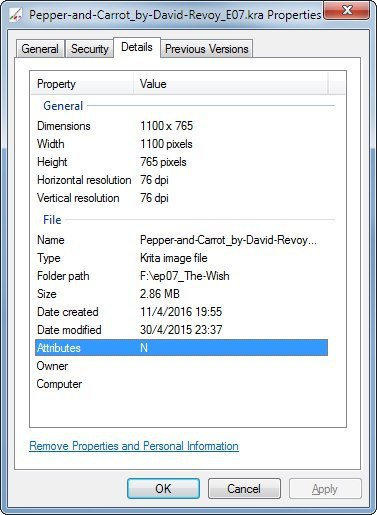Click the 'F:\ep07_The-Wish' folder path value
The height and width of the screenshot is (515, 377).
click(185, 276)
